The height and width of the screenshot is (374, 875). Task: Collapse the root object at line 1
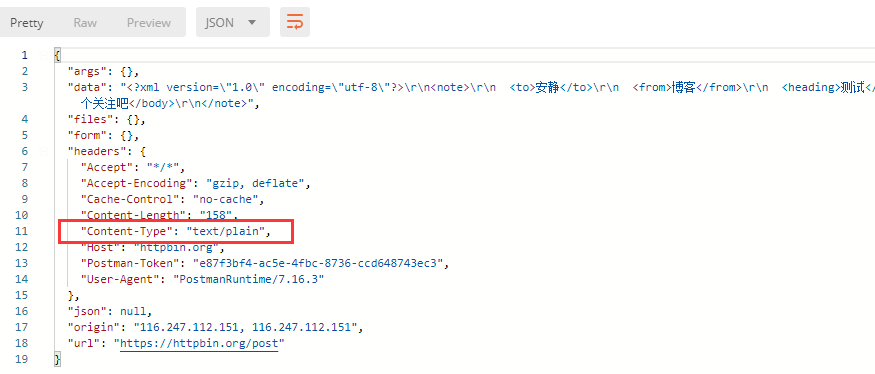43,55
